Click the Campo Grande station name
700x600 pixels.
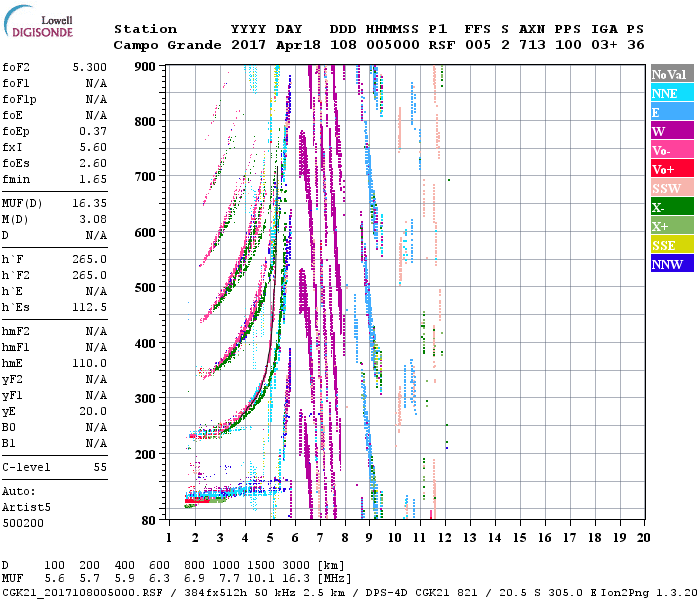pos(167,45)
